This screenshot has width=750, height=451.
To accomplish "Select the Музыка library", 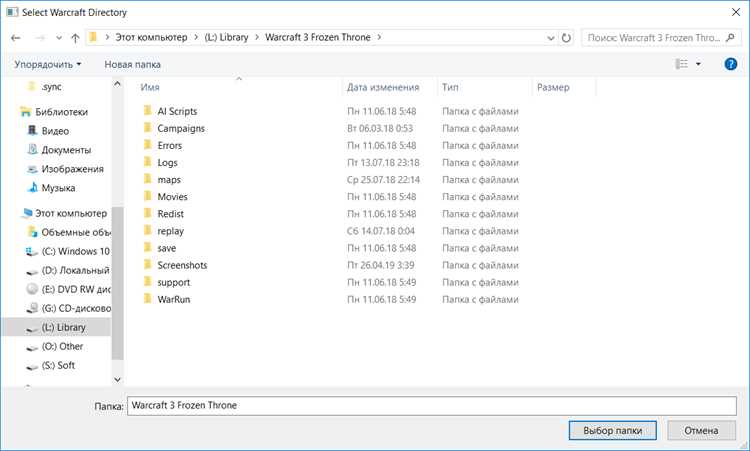I will pyautogui.click(x=52, y=188).
